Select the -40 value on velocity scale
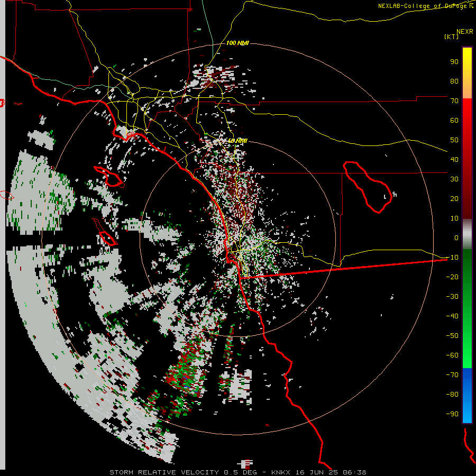 pos(452,316)
